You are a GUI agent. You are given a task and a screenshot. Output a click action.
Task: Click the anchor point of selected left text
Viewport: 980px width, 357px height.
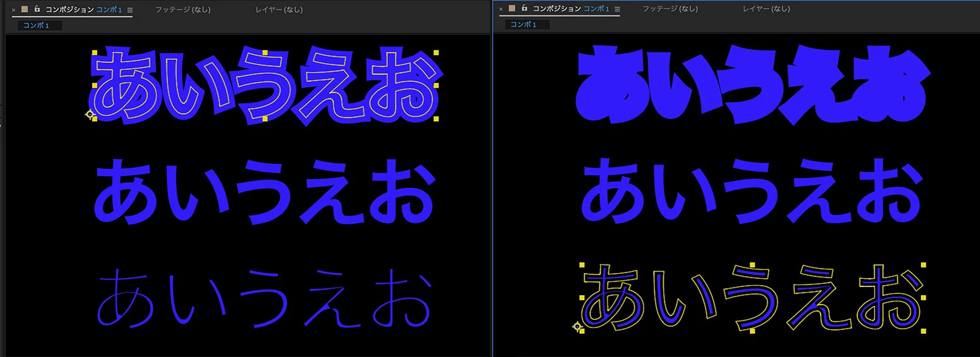(90, 115)
